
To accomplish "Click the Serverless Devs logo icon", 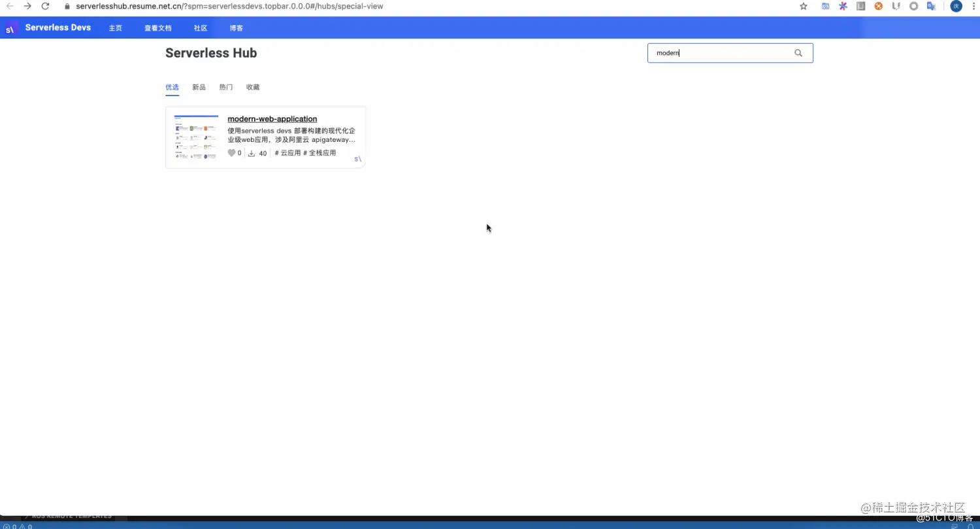I will [x=11, y=29].
